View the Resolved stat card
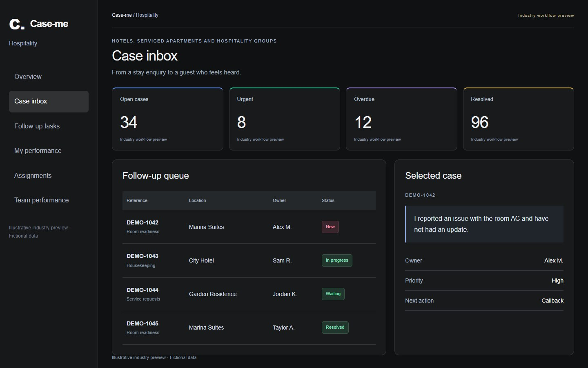588x368 pixels. click(x=519, y=119)
